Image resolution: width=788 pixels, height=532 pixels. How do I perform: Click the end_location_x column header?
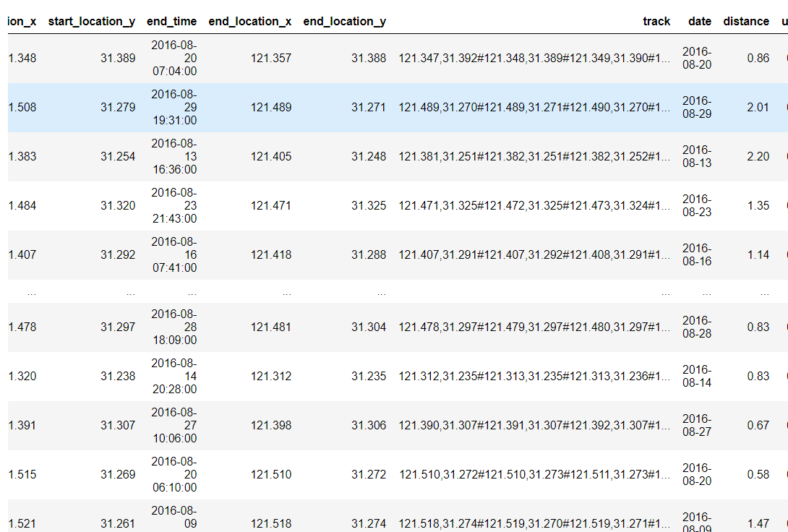(x=249, y=22)
